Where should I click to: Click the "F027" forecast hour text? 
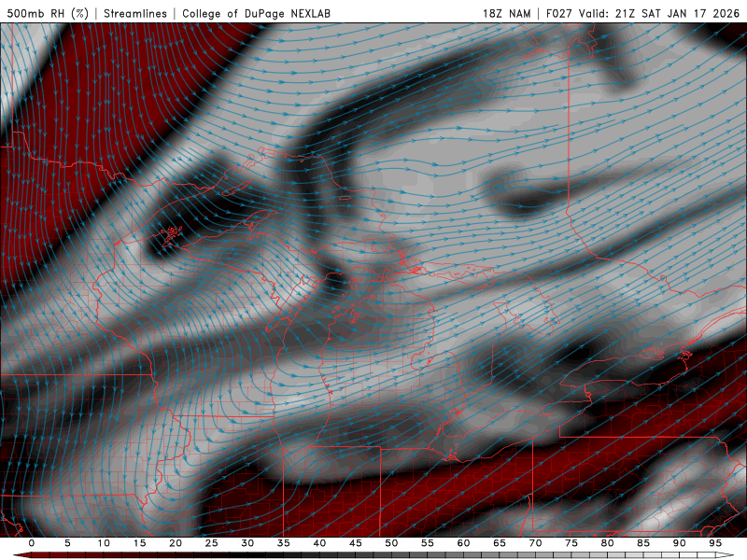tap(558, 13)
